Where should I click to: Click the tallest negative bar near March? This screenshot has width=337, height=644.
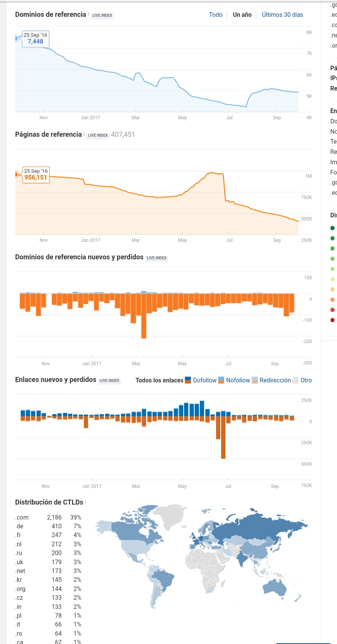click(x=144, y=316)
